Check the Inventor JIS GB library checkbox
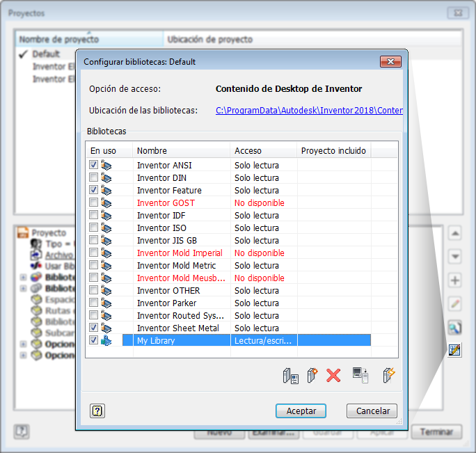476x453 pixels. click(x=93, y=240)
